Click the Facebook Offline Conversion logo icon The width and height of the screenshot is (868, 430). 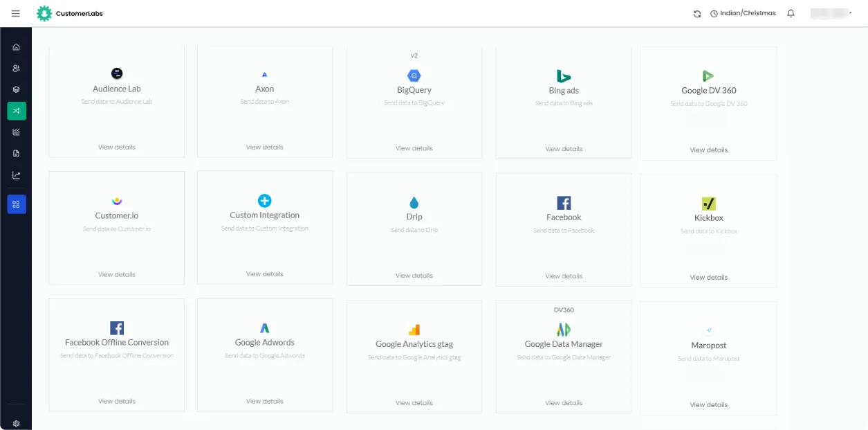pyautogui.click(x=117, y=328)
